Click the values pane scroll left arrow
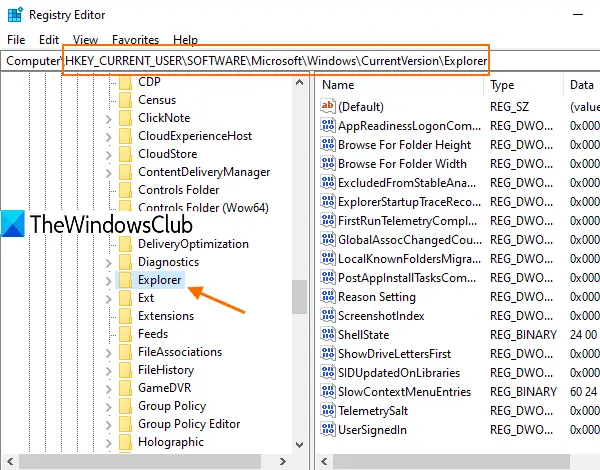 coord(324,461)
